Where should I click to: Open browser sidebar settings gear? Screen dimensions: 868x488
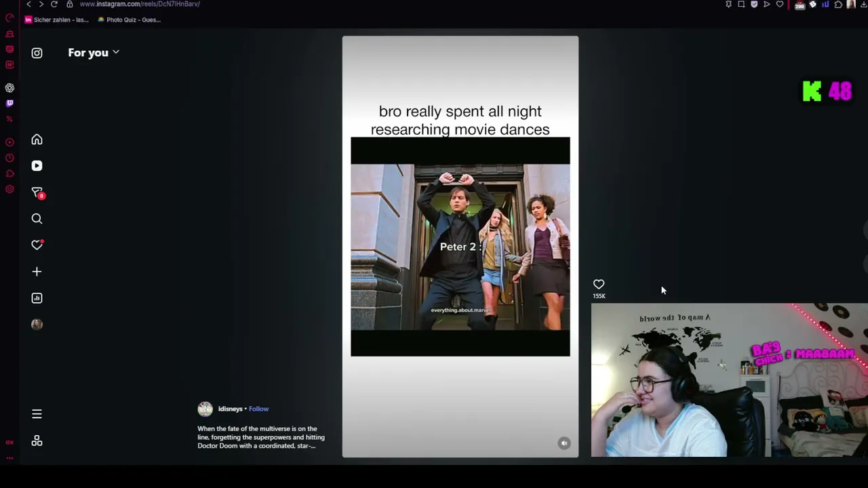[9, 189]
